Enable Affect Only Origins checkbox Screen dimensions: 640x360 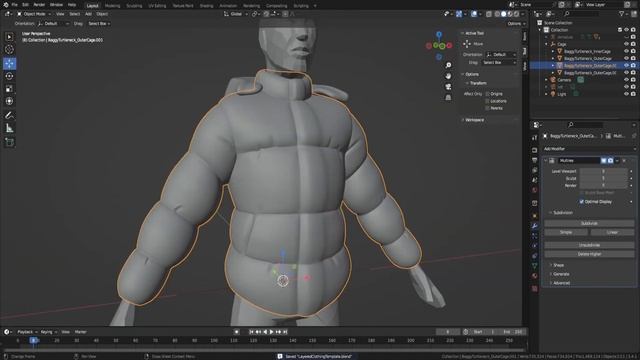click(487, 94)
